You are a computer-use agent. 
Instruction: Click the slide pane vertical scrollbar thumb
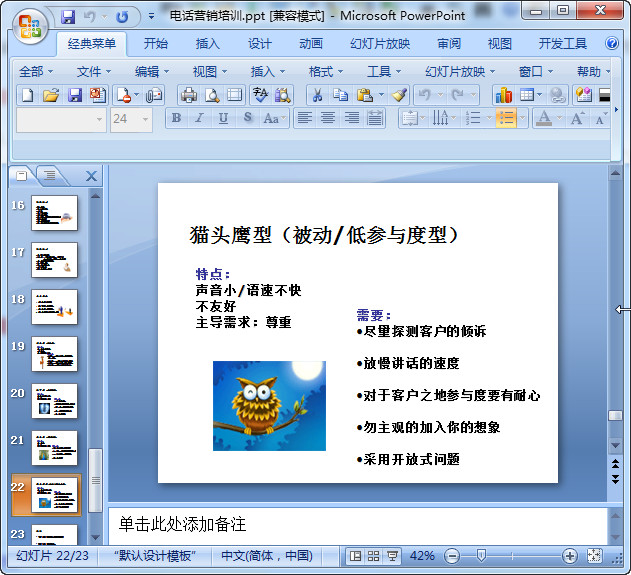615,416
